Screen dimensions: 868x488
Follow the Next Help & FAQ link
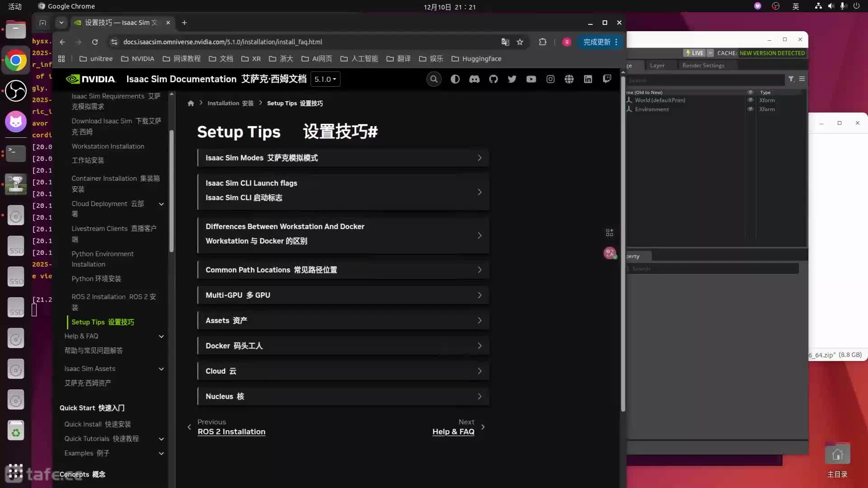tap(453, 432)
